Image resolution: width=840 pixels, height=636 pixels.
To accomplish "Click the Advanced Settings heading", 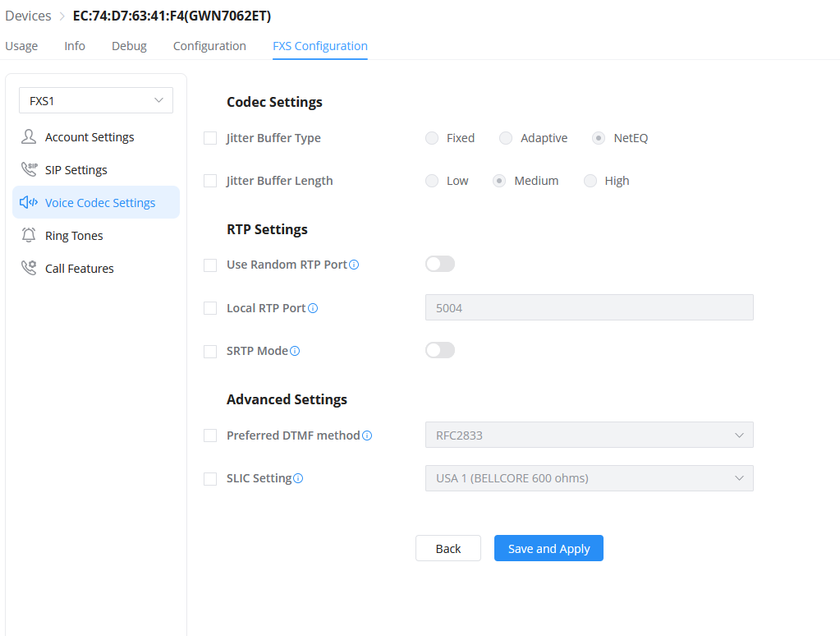I will [x=287, y=399].
